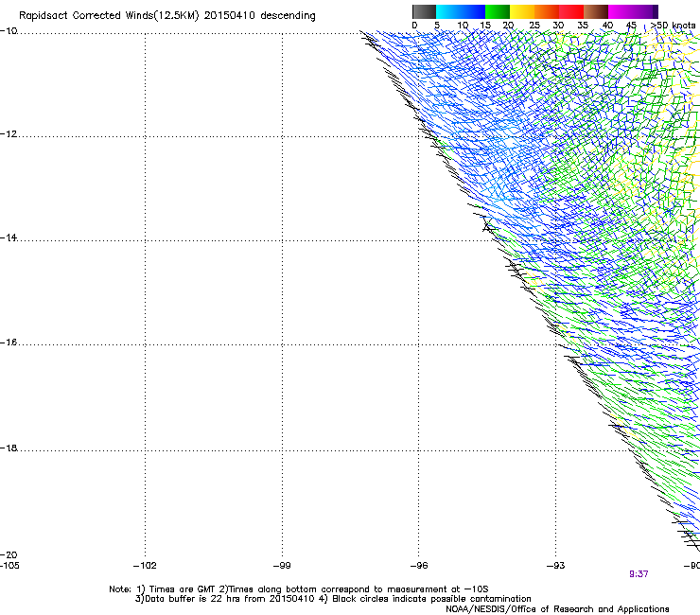
Task: Click the gray 0-5 knots color swatch
Action: (x=424, y=11)
